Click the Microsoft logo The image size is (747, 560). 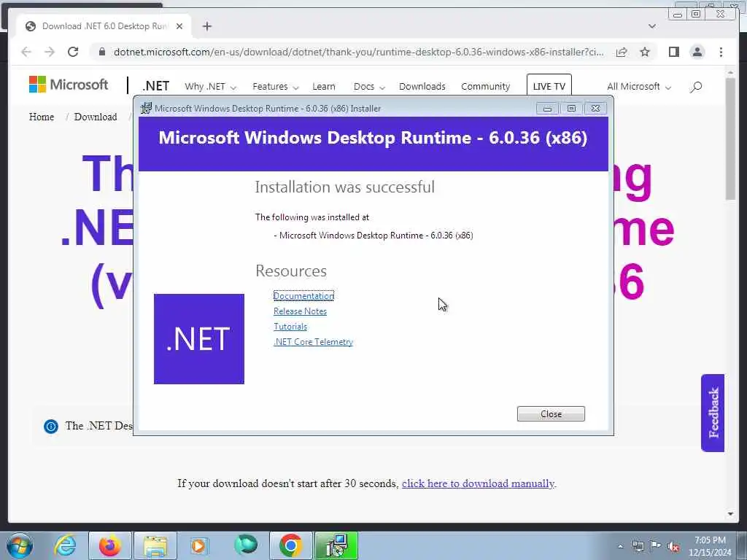point(69,85)
